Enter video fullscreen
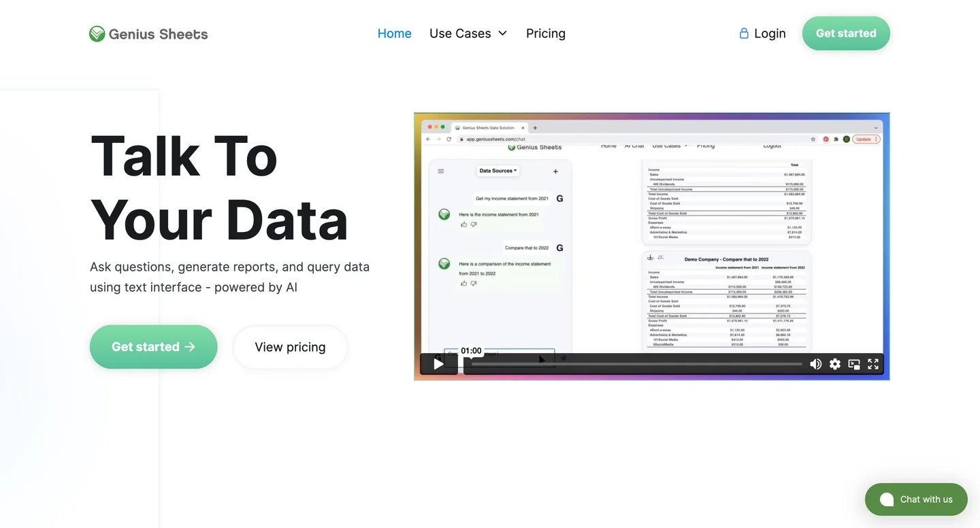 coord(873,364)
